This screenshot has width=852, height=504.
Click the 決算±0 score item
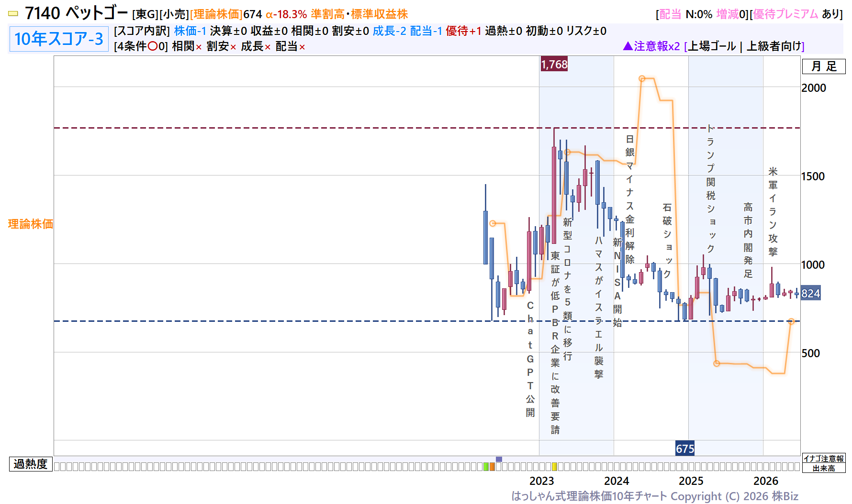pos(228,31)
